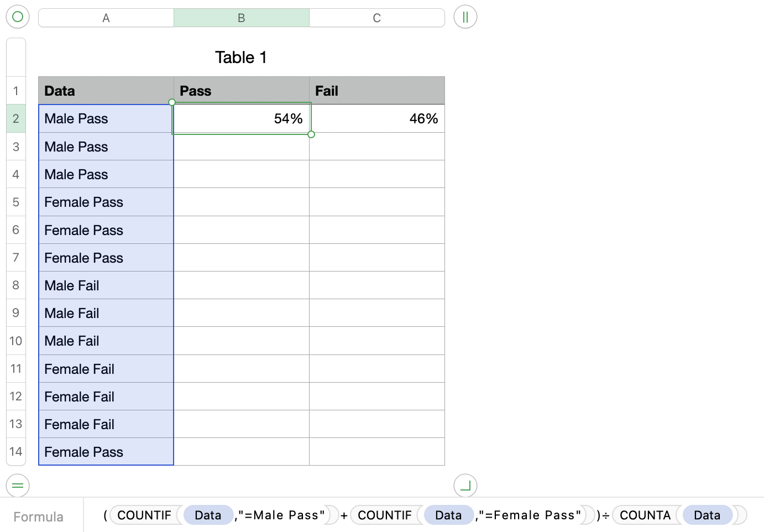Click the first COUNTIF function token
764x532 pixels.
(144, 515)
